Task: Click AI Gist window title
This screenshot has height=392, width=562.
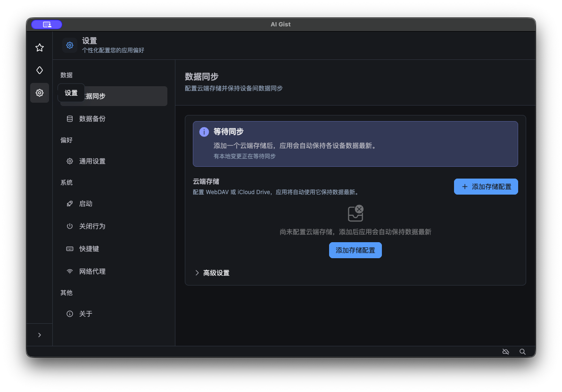Action: [281, 24]
